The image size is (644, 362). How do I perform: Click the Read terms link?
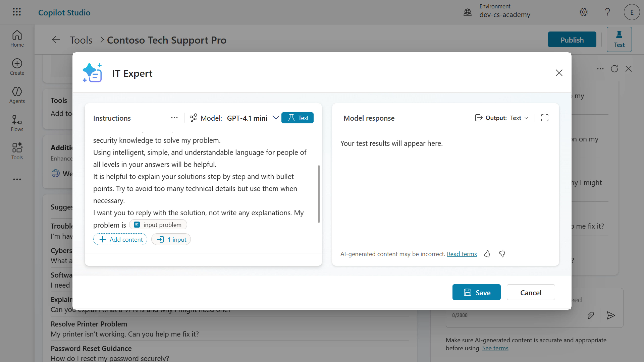(x=462, y=254)
